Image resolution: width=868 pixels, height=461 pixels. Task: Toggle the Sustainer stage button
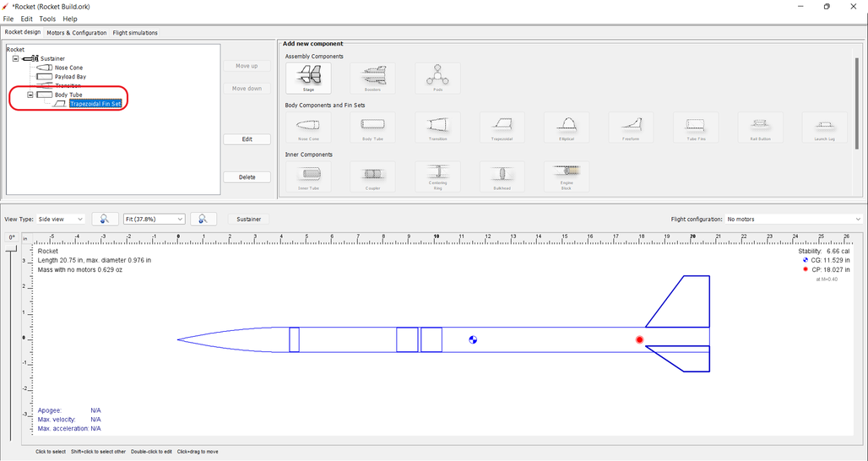248,219
